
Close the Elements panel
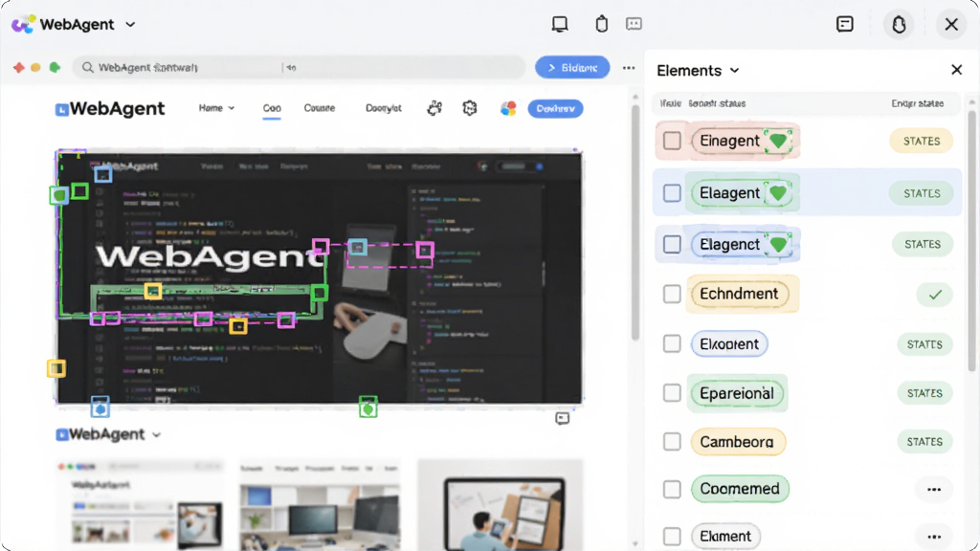click(956, 70)
